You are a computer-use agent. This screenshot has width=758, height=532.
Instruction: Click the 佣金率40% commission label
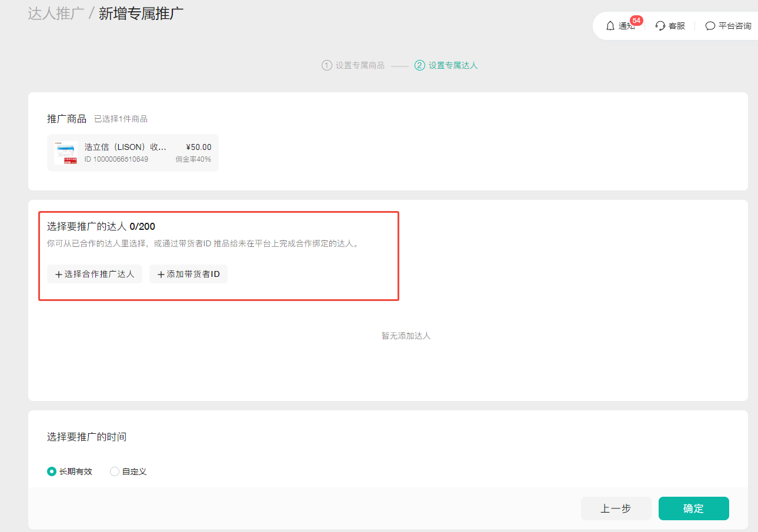(x=193, y=159)
